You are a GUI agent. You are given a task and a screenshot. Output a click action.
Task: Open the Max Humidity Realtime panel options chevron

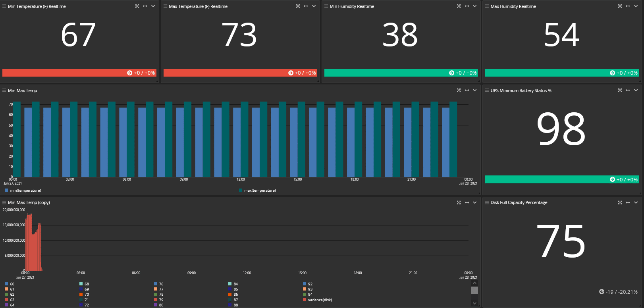[636, 6]
